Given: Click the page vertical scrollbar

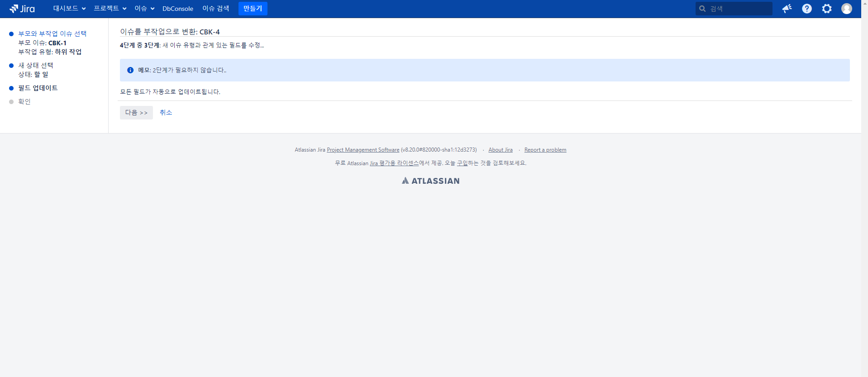Looking at the screenshot, I should click(864, 188).
